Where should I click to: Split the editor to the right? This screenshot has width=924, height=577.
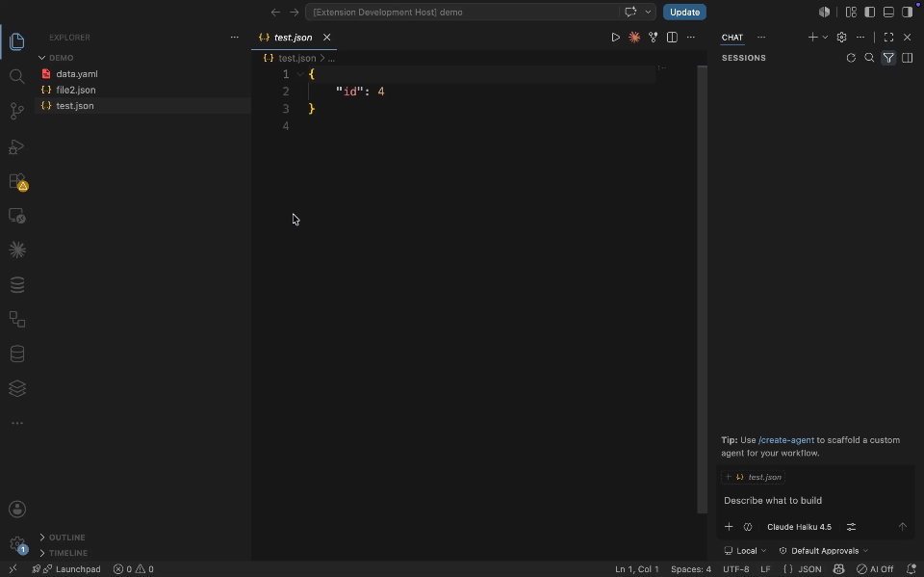coord(672,38)
